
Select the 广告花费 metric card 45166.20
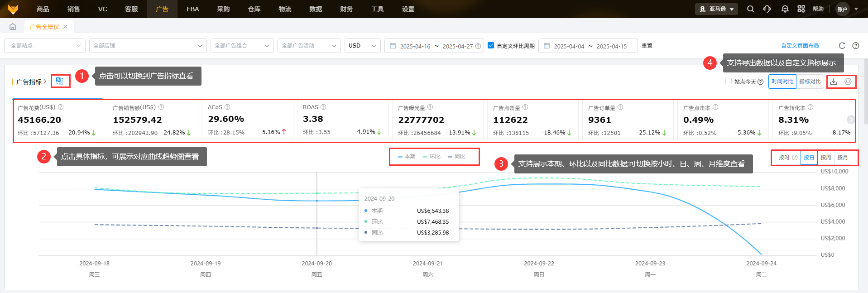pyautogui.click(x=58, y=120)
